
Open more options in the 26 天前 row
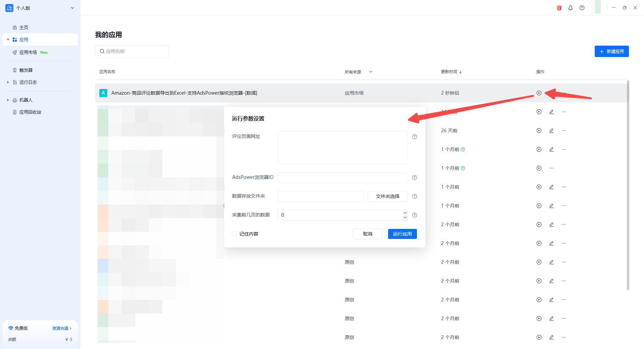click(x=564, y=131)
